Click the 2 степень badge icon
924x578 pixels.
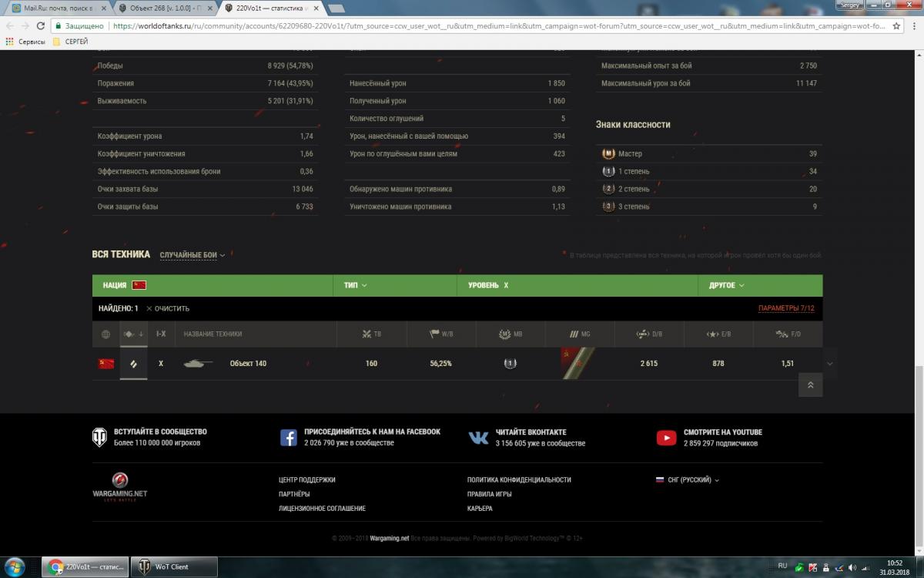point(608,189)
